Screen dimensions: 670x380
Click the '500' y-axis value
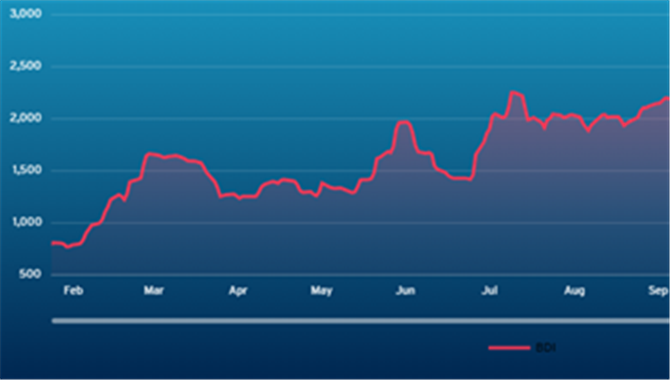[30, 274]
